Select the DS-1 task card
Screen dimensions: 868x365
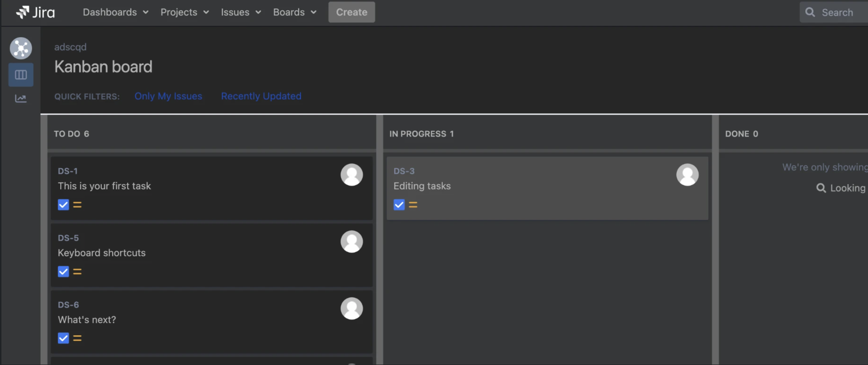click(212, 188)
